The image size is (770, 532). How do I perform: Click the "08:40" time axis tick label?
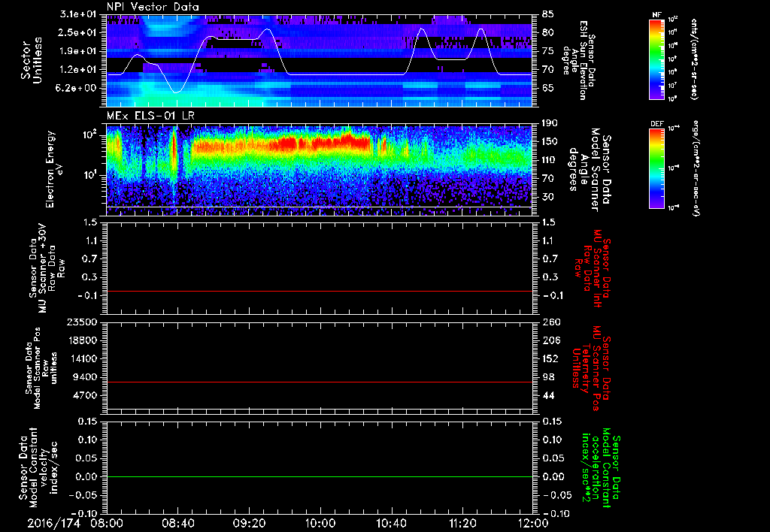point(177,523)
